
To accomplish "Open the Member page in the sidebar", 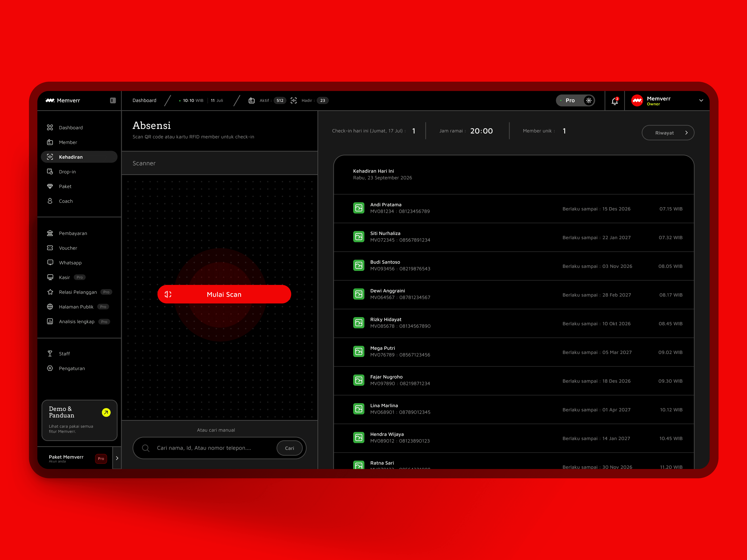I will pos(79,142).
